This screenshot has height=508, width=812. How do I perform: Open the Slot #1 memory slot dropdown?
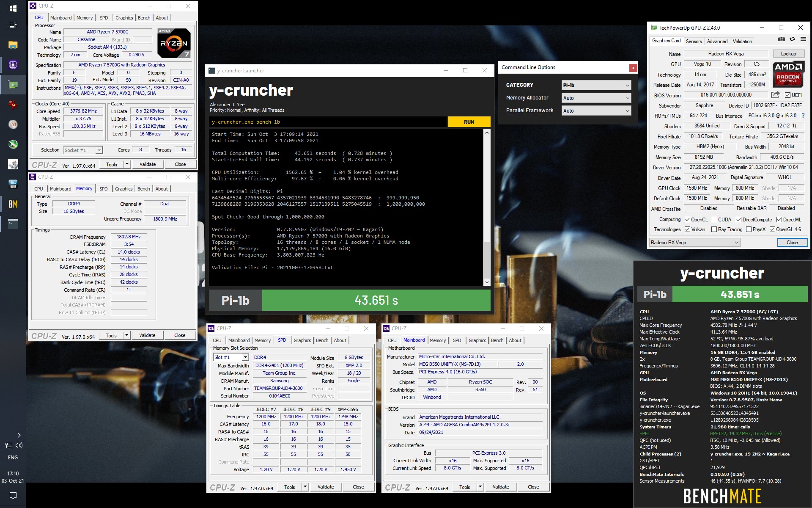pyautogui.click(x=231, y=357)
